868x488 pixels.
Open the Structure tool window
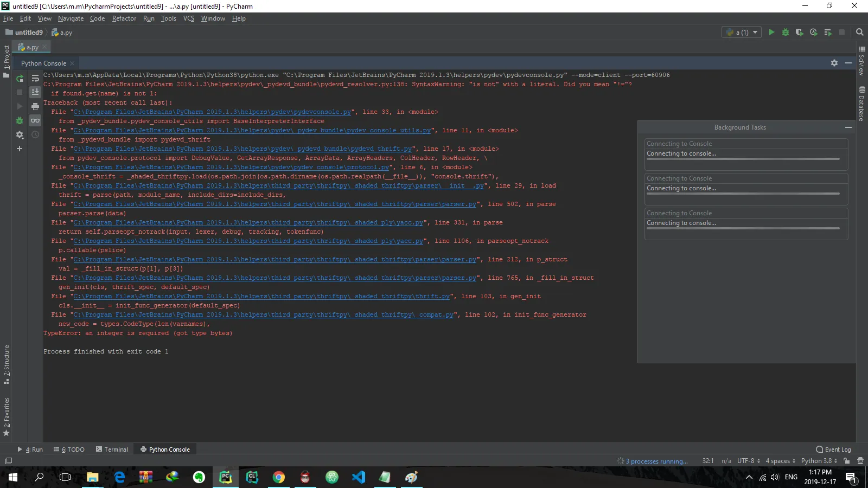tap(7, 364)
